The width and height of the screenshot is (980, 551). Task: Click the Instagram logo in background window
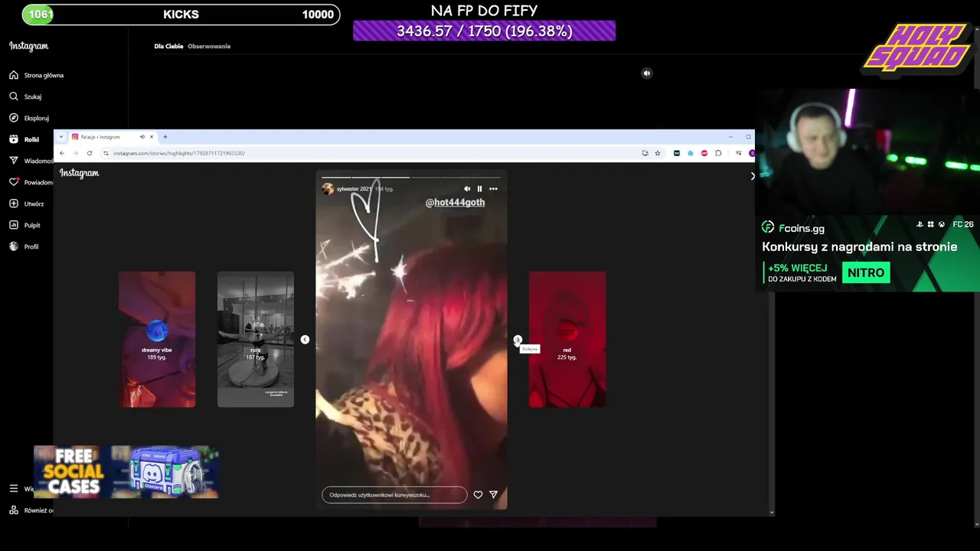29,46
